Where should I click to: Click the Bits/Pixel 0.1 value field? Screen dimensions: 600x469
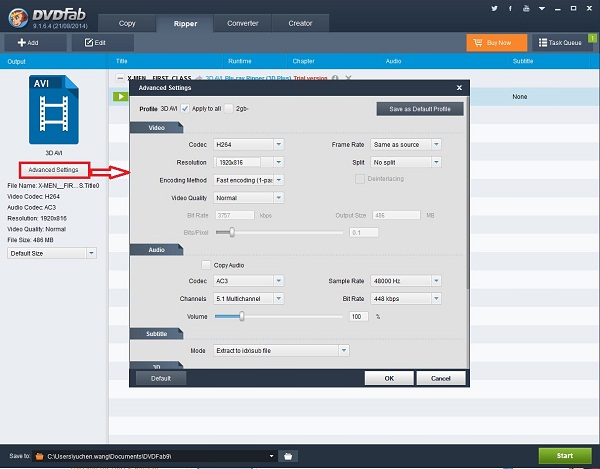[364, 232]
